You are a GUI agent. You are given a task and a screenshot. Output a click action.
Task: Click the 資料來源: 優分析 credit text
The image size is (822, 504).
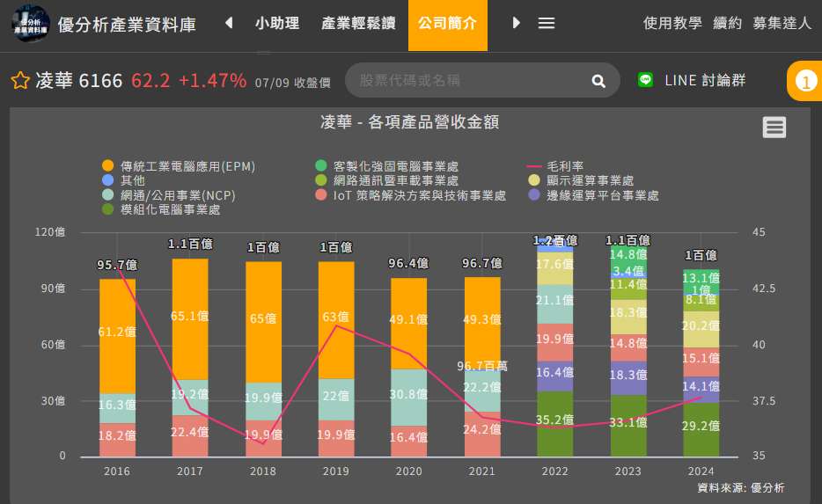click(x=741, y=488)
